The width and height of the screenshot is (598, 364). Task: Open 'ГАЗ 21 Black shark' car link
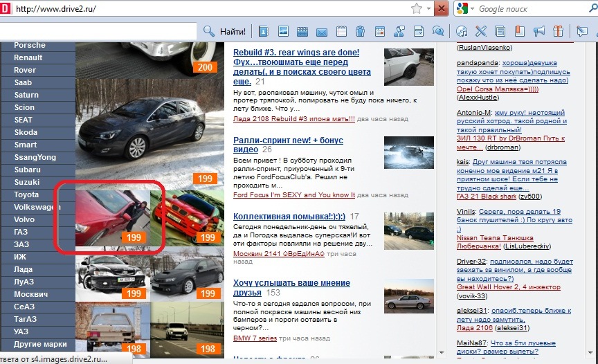(487, 197)
